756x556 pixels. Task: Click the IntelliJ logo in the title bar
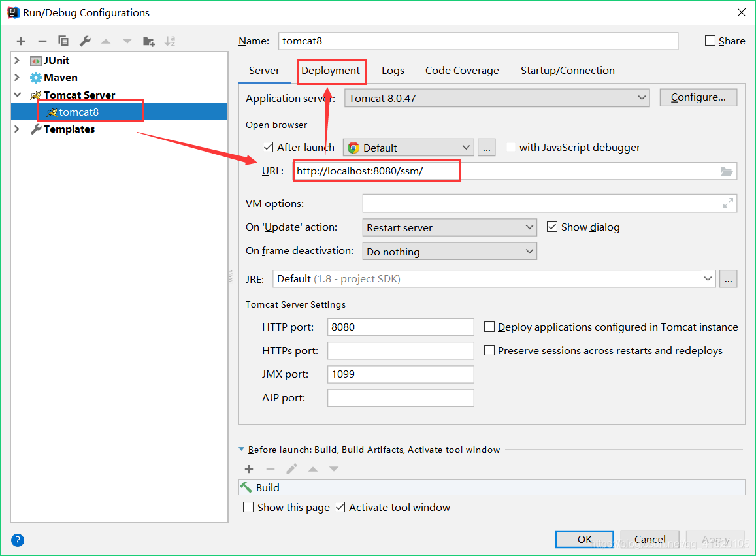pos(13,12)
